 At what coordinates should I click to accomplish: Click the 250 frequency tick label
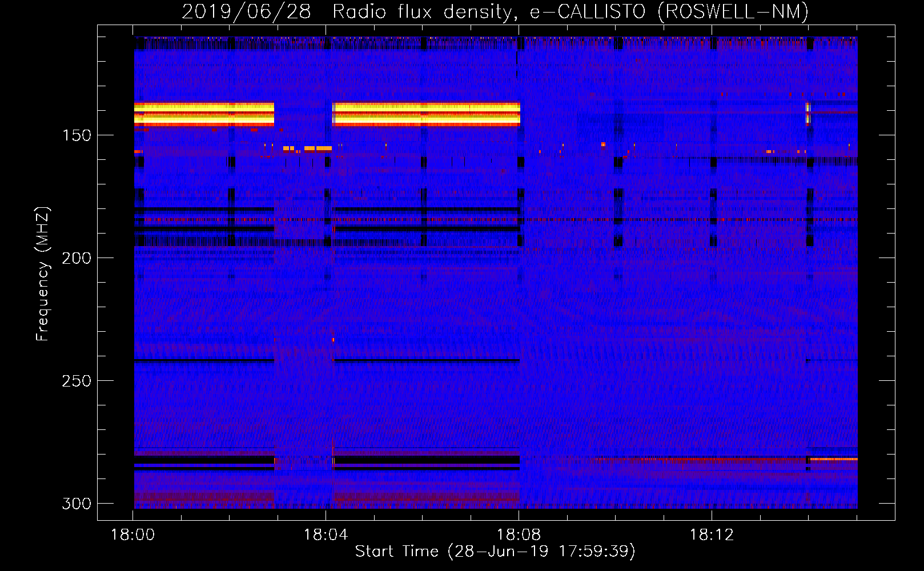tap(77, 381)
